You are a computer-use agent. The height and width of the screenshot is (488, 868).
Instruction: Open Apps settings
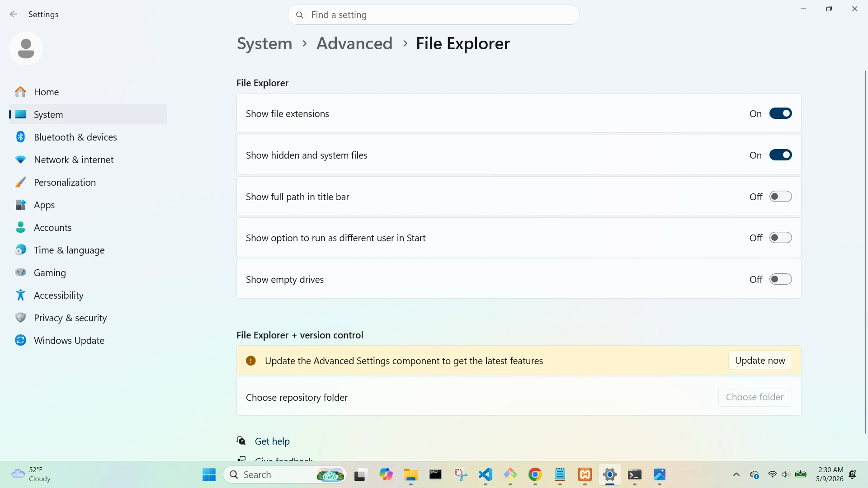(88, 205)
